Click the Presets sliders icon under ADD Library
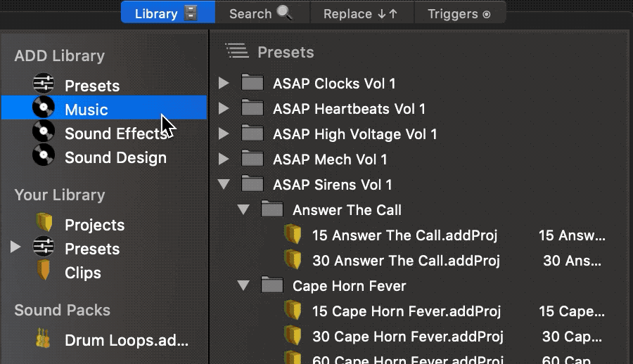Screen dimensions: 633x364 coord(44,85)
